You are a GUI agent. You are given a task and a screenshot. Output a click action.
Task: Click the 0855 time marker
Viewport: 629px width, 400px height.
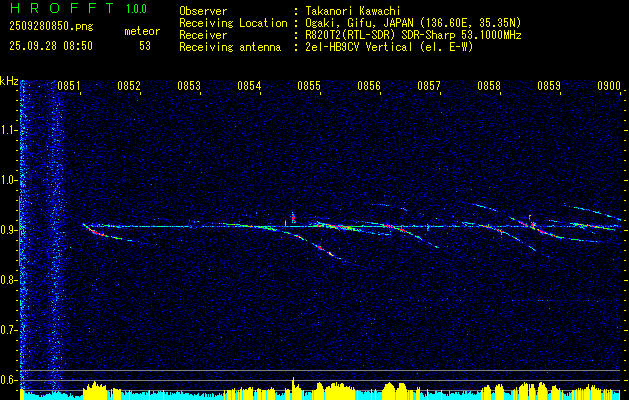(x=309, y=85)
